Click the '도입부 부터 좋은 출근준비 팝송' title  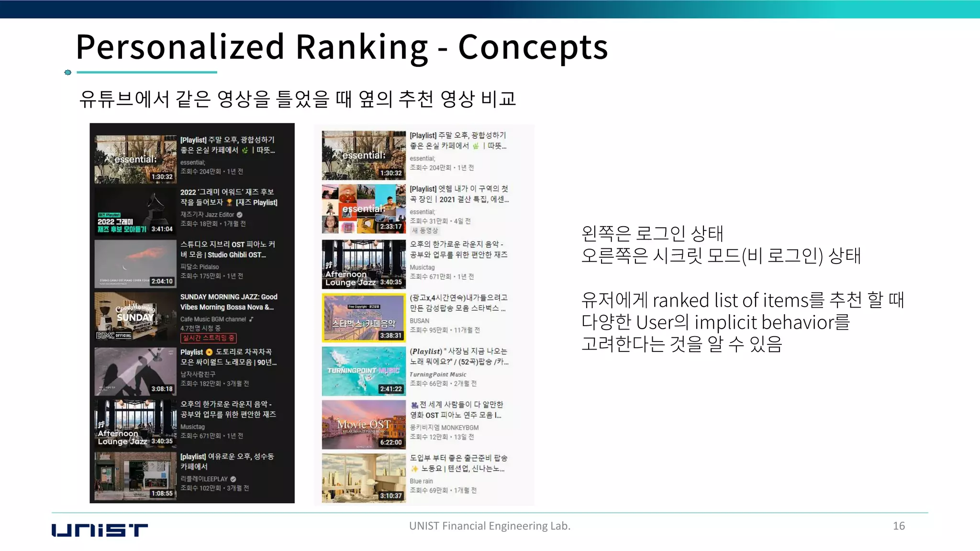[x=458, y=463]
